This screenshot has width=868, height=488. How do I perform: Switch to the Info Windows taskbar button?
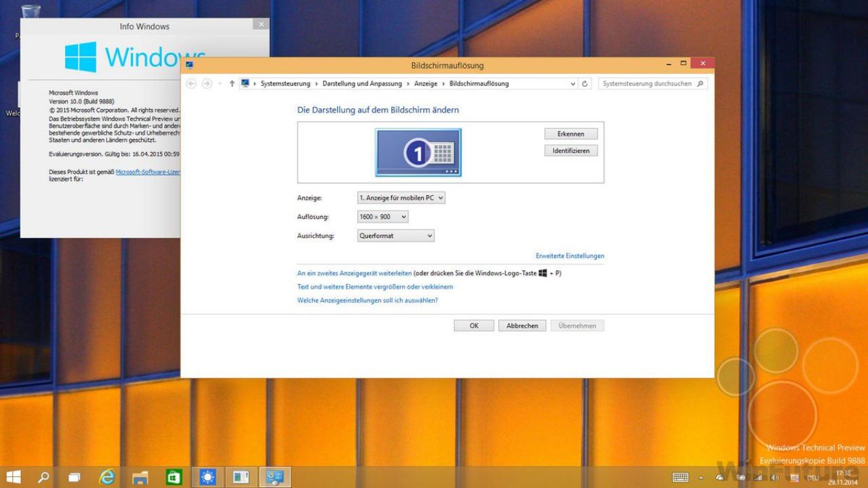241,477
